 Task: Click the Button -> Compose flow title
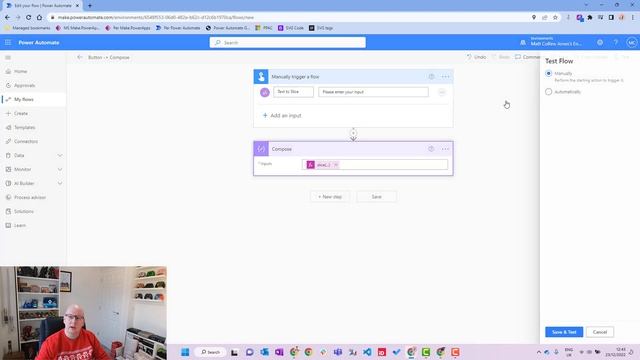[109, 58]
